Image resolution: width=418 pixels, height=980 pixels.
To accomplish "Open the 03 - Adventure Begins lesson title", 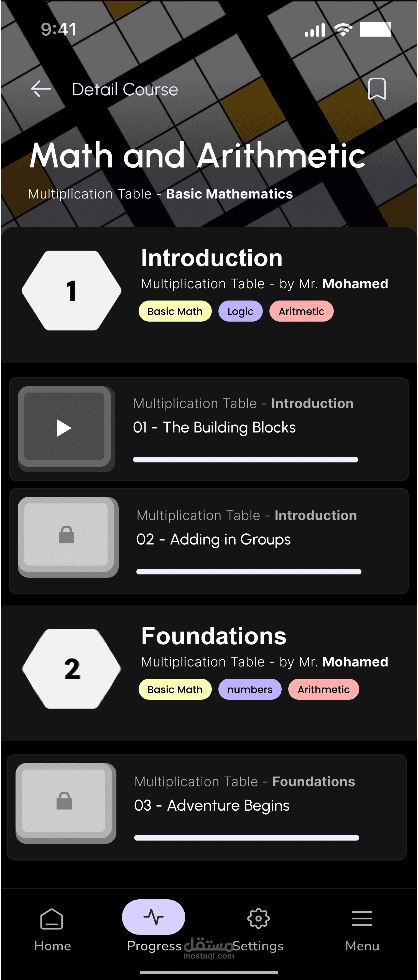I will [x=212, y=805].
